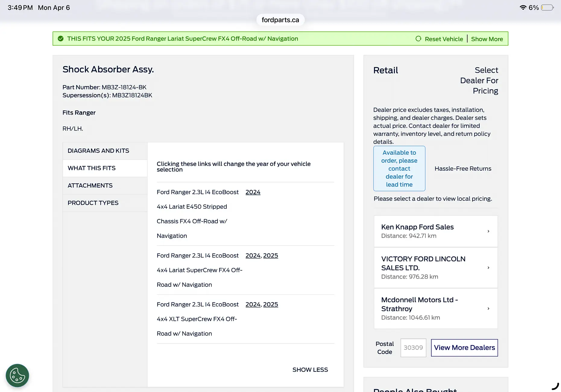Viewport: 561px width, 392px height.
Task: Click the Distance: 1046.61 km text
Action: [x=411, y=318]
